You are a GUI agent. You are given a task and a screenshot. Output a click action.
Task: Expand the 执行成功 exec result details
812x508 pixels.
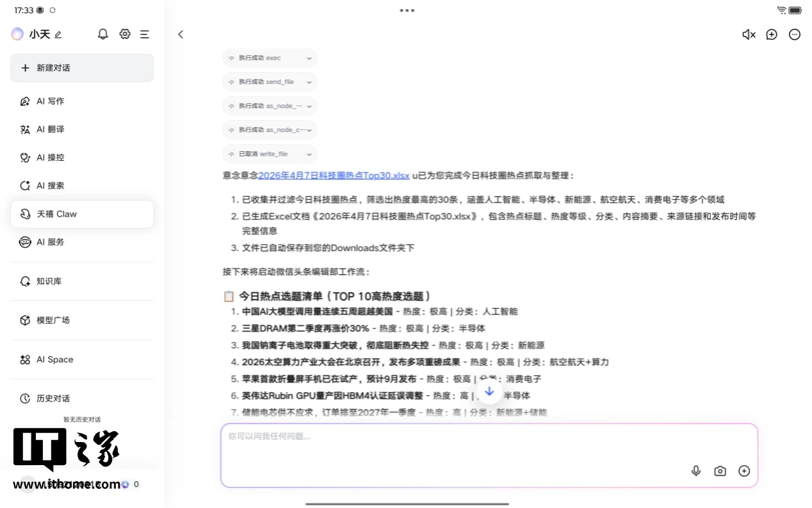pyautogui.click(x=269, y=58)
